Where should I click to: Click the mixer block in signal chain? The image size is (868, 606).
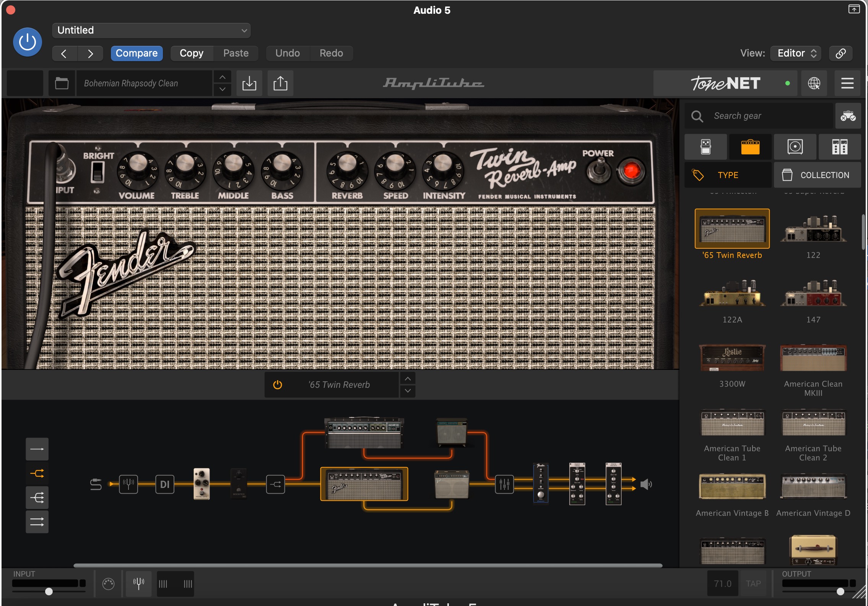504,484
